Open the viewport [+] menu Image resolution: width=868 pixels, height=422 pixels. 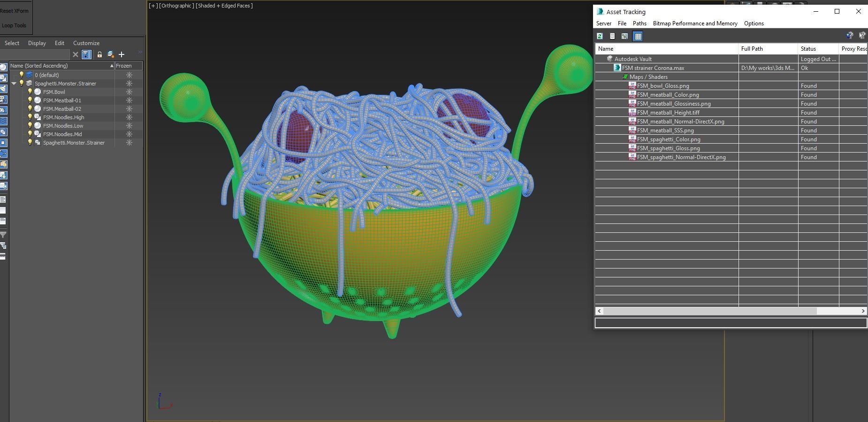pyautogui.click(x=153, y=6)
